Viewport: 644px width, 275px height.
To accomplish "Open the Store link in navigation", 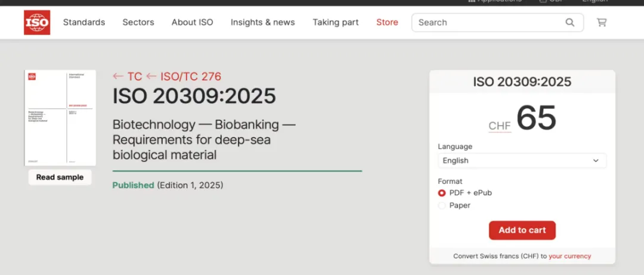I will [x=387, y=23].
